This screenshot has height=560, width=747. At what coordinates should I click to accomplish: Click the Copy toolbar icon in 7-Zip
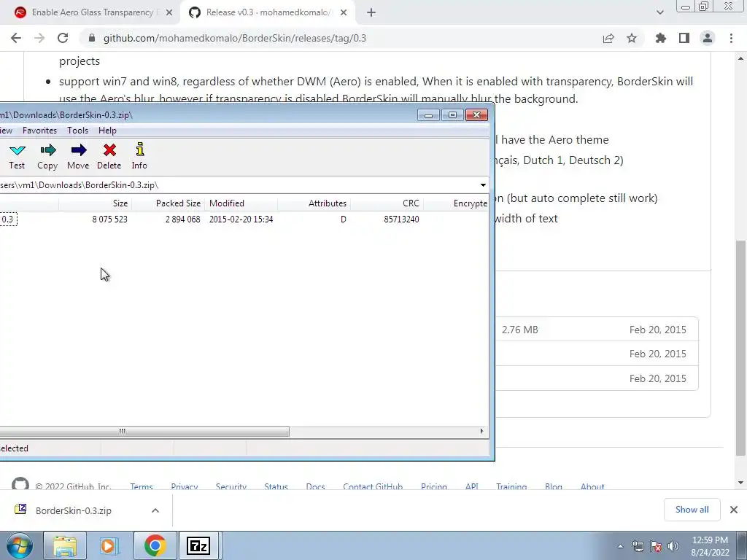pos(47,156)
